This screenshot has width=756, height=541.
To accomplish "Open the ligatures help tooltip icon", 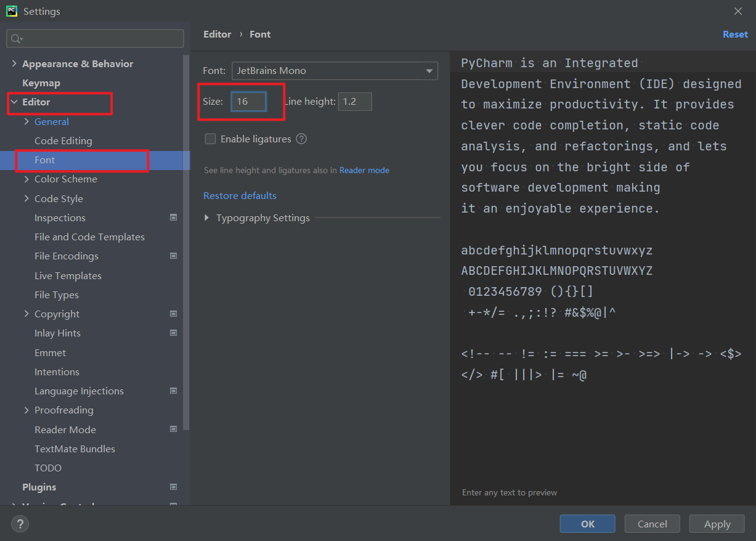I will pos(301,139).
